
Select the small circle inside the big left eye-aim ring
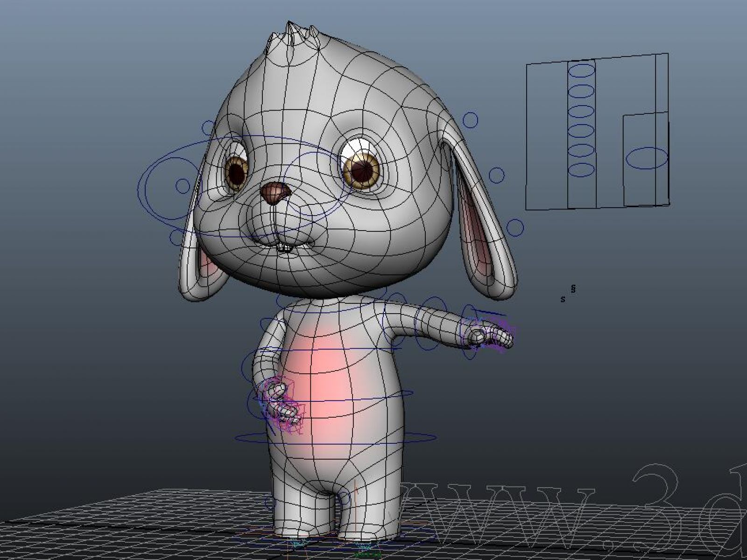(x=183, y=187)
